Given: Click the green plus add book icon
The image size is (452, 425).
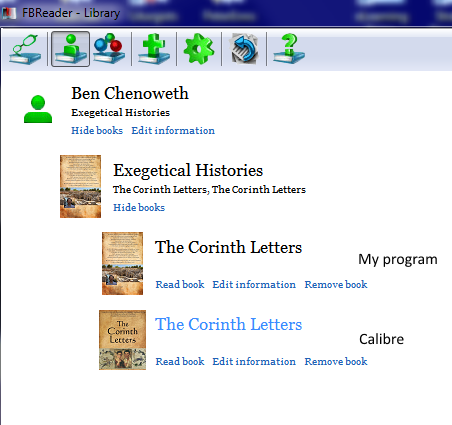Looking at the screenshot, I should 154,49.
